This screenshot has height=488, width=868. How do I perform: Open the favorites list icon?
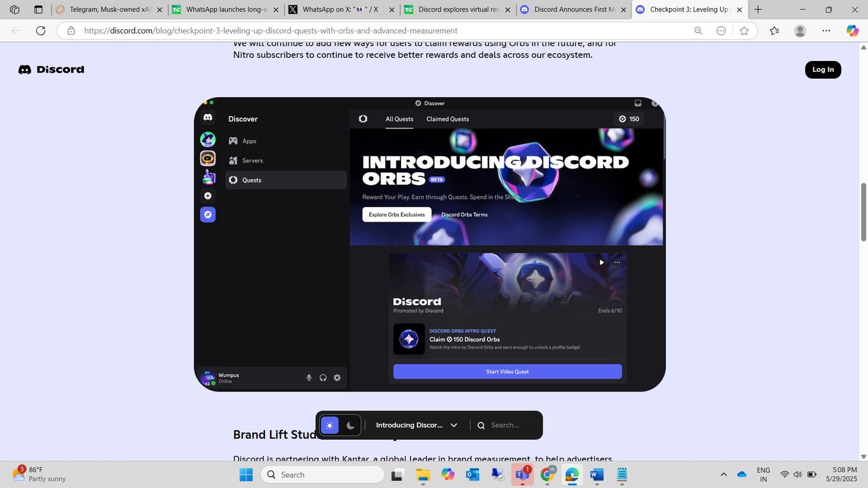pos(774,30)
